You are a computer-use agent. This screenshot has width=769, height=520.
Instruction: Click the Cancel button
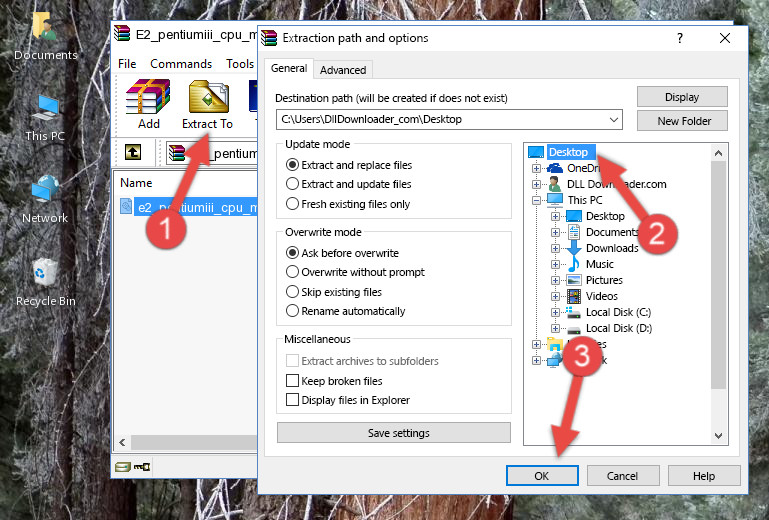[622, 476]
